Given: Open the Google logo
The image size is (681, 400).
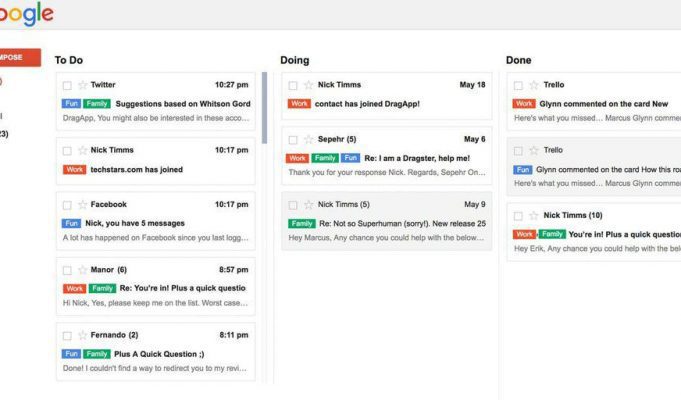Looking at the screenshot, I should (26, 14).
